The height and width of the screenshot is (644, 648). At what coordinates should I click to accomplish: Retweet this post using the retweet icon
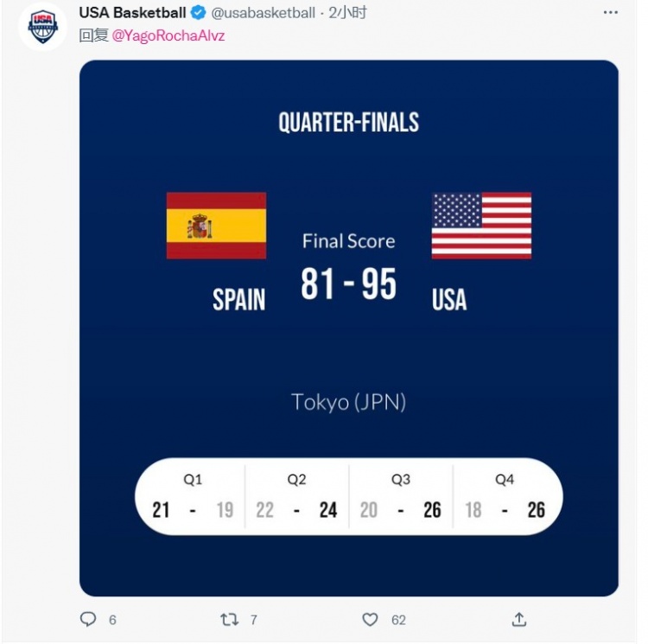tap(229, 619)
